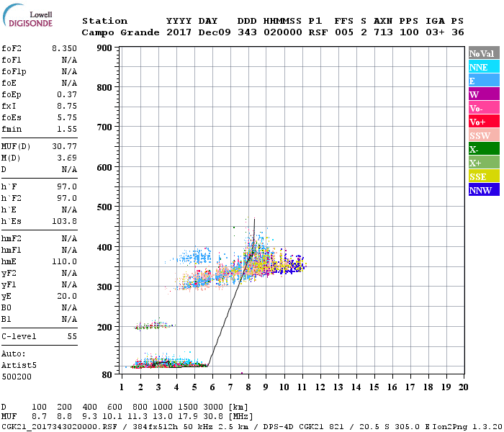
Task: Select the Vo- pink legend swatch
Action: click(484, 108)
